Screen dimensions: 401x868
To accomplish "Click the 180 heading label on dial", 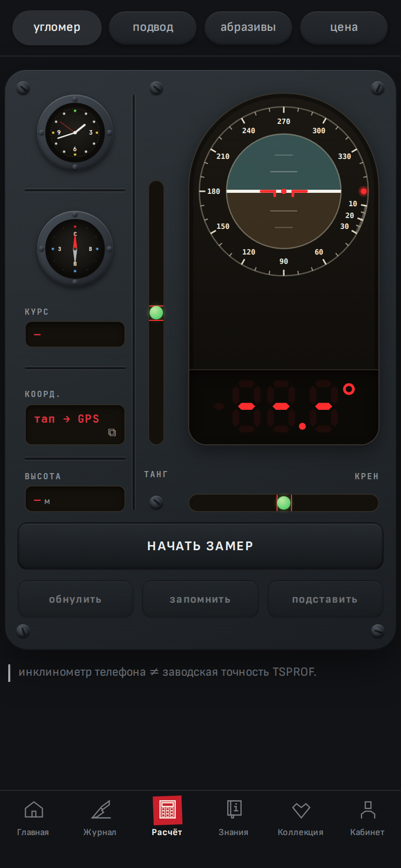I will (214, 191).
